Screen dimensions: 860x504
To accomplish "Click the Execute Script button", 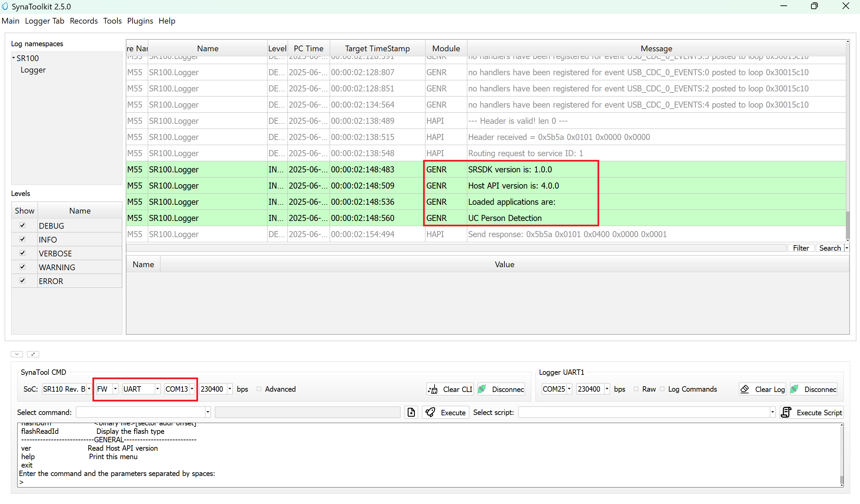I will (819, 412).
